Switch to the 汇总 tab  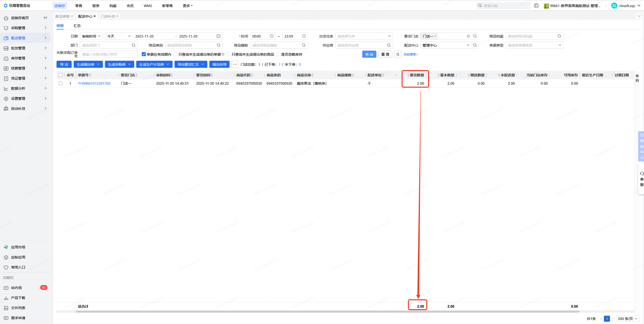point(77,26)
